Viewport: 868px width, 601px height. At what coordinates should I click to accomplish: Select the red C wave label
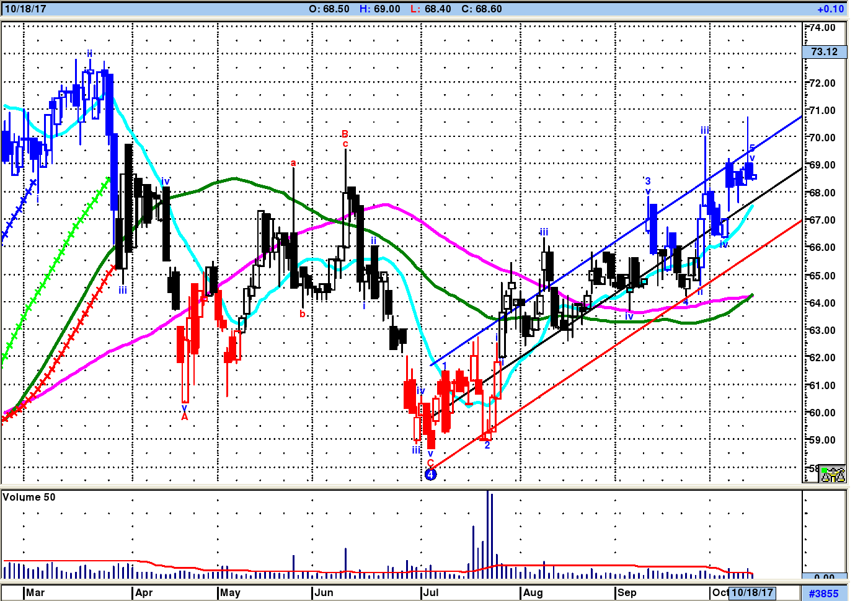pyautogui.click(x=430, y=463)
